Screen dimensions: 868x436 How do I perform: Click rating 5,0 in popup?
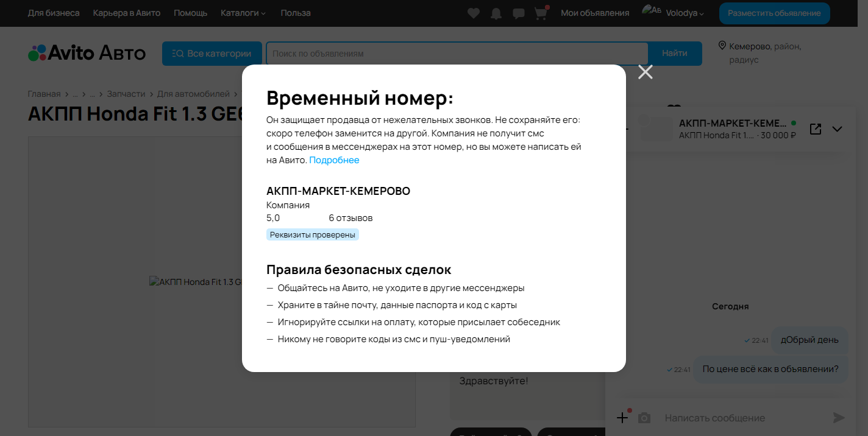(x=273, y=218)
